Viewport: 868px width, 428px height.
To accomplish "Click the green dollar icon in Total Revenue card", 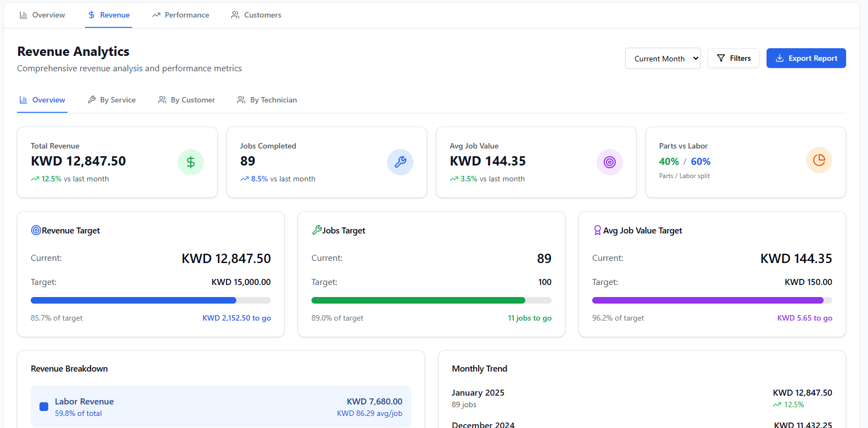I will [190, 162].
